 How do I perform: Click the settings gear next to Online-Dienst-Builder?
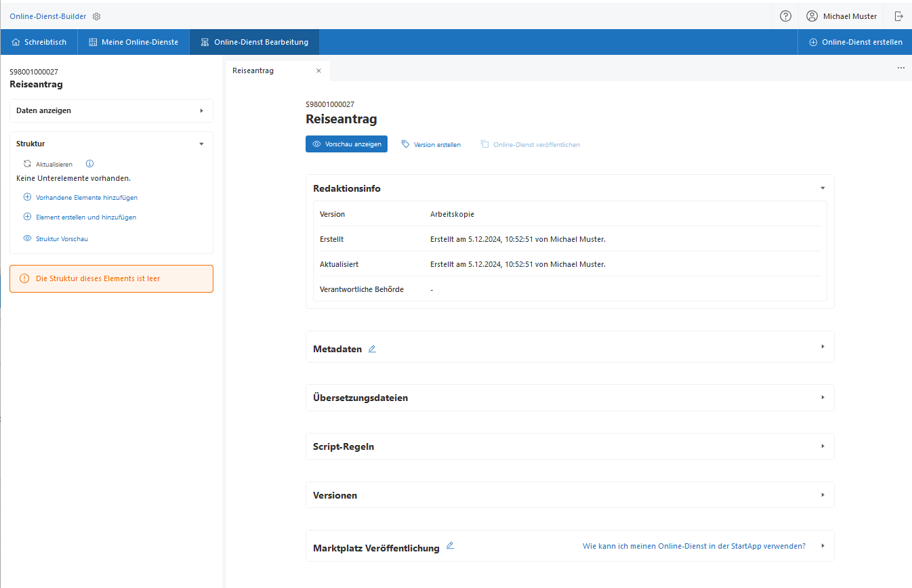click(96, 16)
